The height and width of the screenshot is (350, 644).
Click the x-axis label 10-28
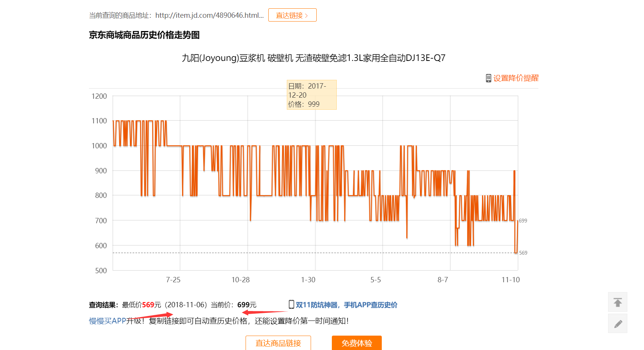coord(241,280)
